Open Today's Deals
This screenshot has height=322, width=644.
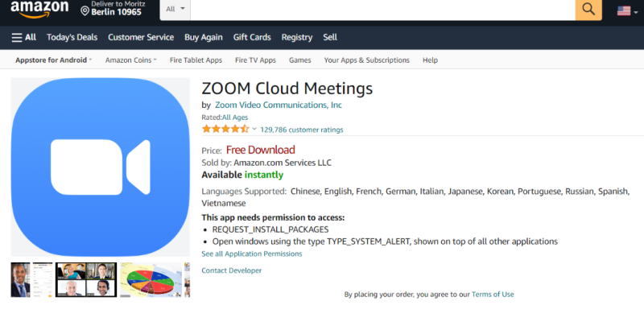click(x=72, y=37)
